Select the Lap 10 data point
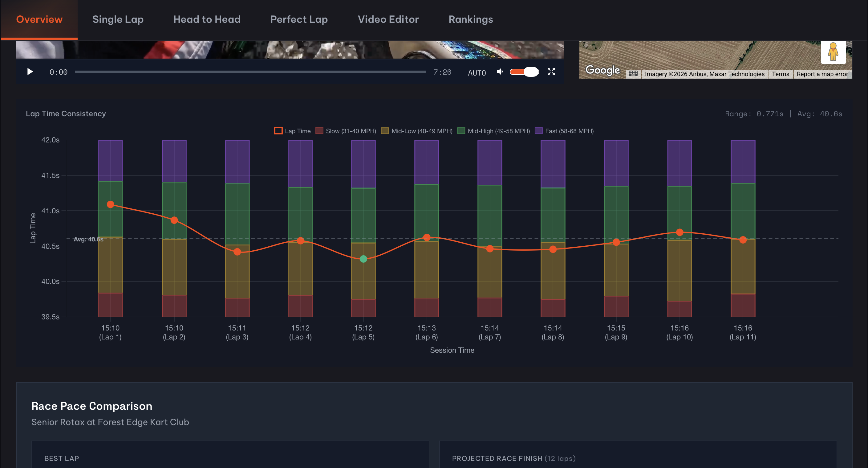 point(679,232)
